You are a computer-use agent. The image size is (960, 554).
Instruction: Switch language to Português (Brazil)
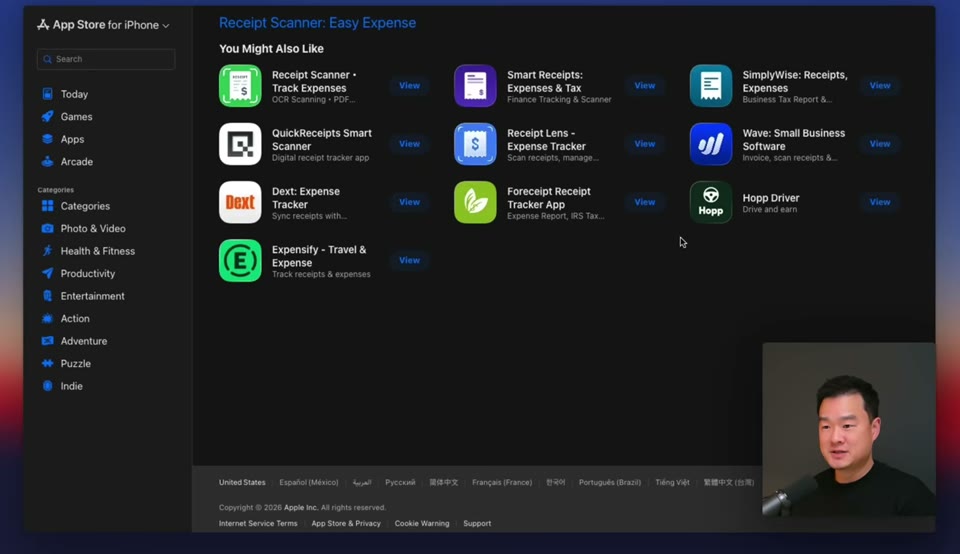(x=610, y=482)
